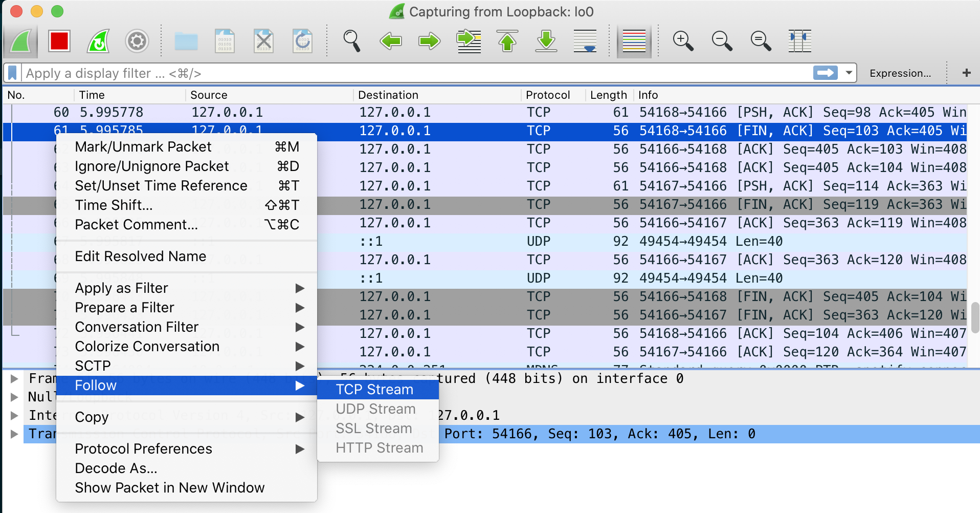Expand the Colorize Conversation submenu
The width and height of the screenshot is (980, 513).
(x=187, y=347)
